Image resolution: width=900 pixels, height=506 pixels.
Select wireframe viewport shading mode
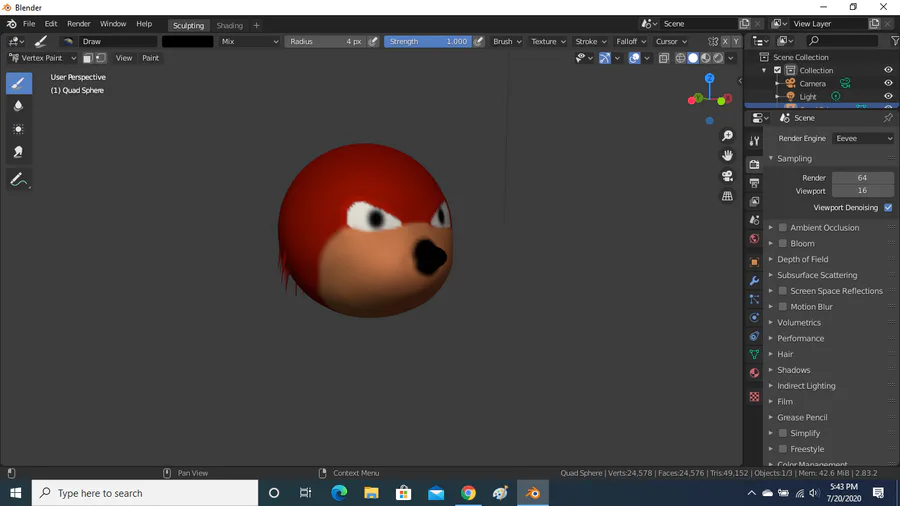680,58
